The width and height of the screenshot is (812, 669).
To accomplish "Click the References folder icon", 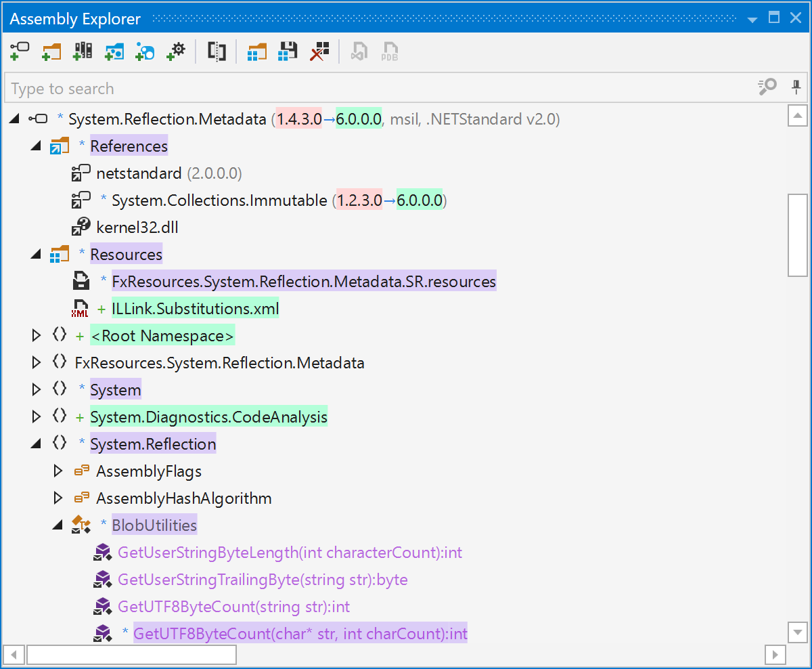I will point(60,146).
